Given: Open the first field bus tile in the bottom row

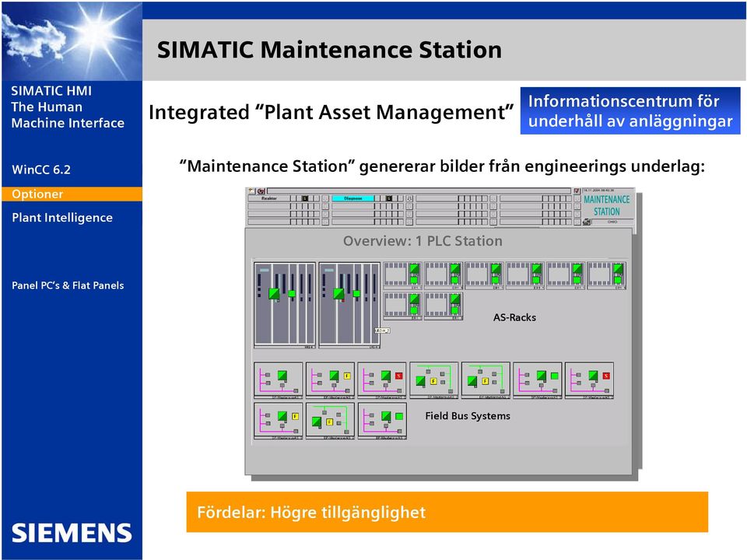Looking at the screenshot, I should (x=279, y=421).
